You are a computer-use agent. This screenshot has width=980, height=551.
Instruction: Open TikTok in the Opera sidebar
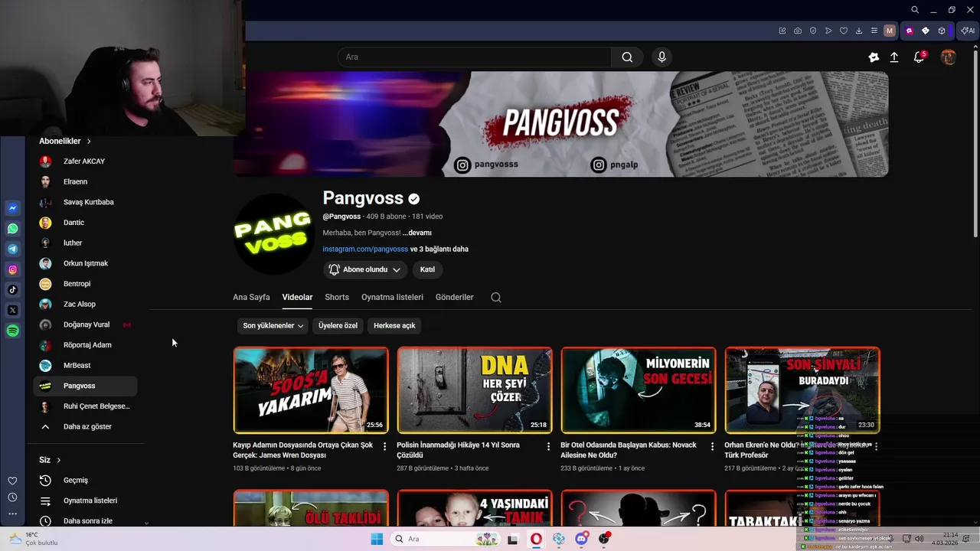click(13, 290)
